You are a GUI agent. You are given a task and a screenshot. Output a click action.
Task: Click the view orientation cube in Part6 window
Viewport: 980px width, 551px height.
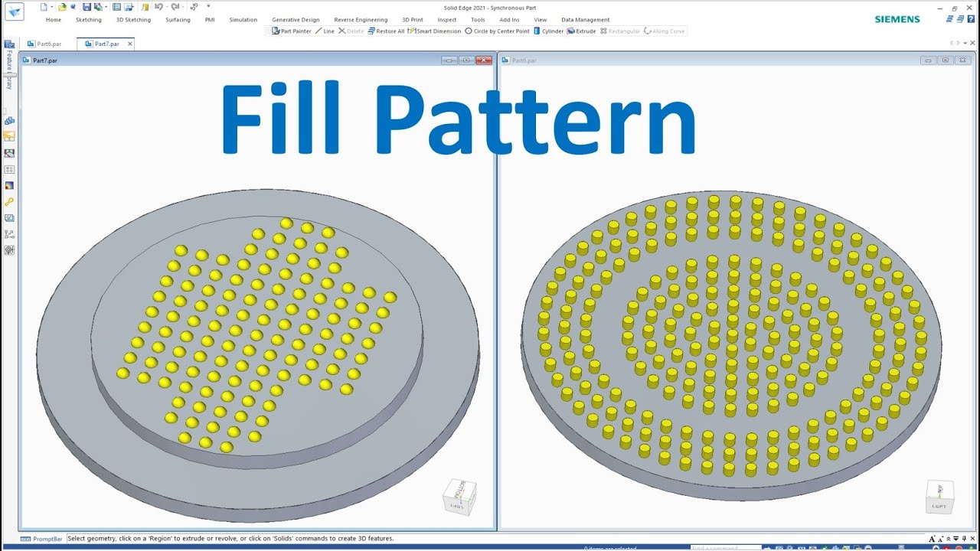[940, 497]
